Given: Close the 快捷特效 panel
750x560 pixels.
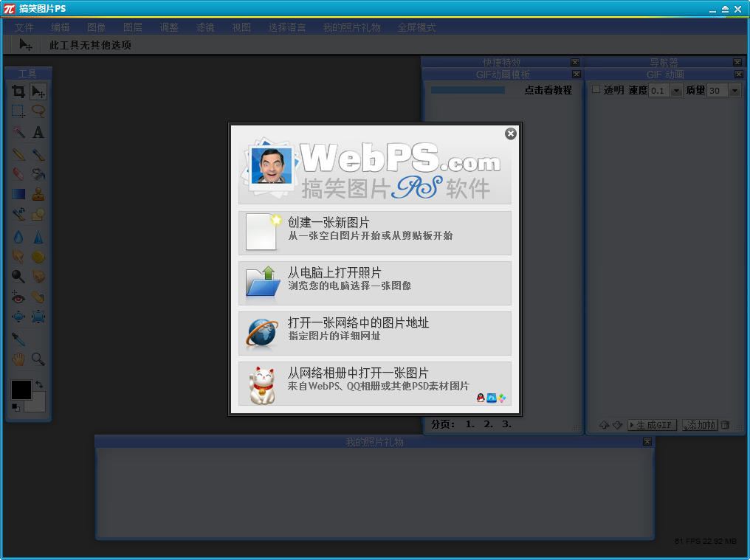Looking at the screenshot, I should tap(575, 62).
